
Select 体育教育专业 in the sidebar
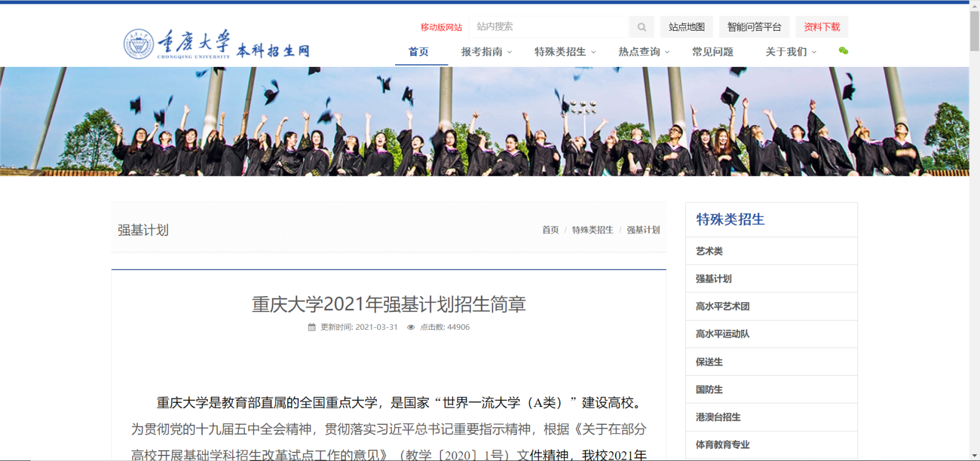tap(771, 444)
